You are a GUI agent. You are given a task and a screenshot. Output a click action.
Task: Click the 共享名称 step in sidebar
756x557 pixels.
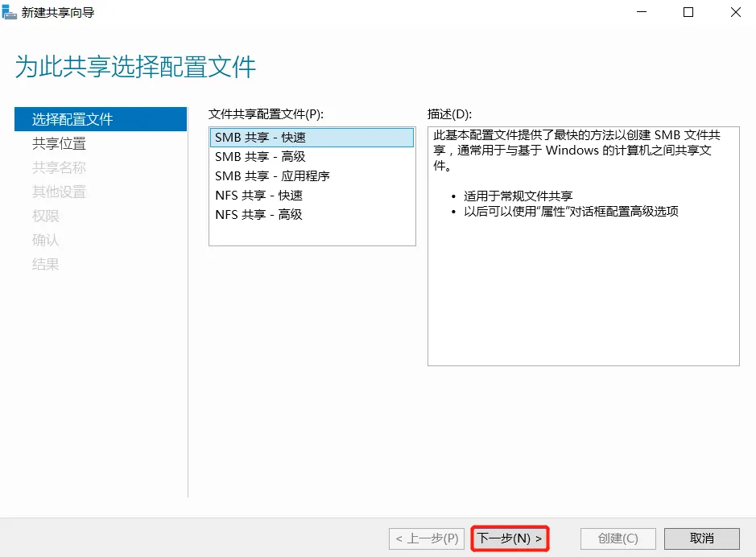59,167
